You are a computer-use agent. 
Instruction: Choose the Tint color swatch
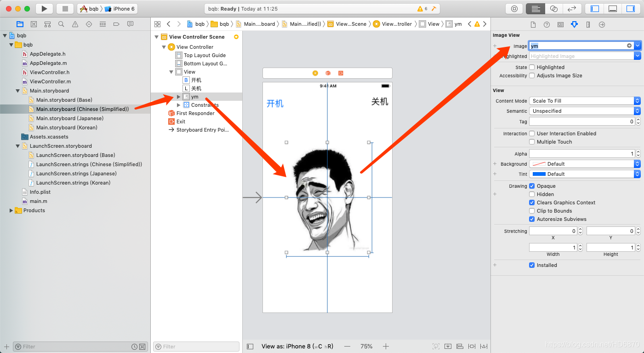[x=539, y=174]
